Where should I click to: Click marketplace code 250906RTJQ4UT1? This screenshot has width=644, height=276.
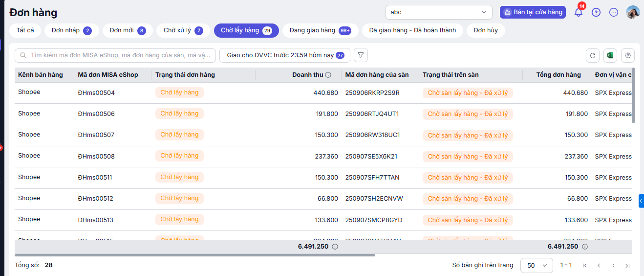tap(372, 114)
